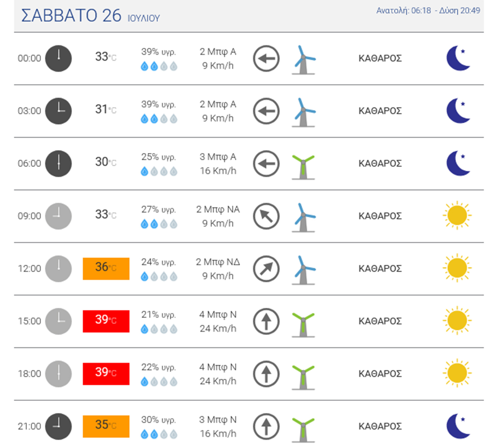
Task: Click the moon icon in the 21:00 row
Action: [458, 426]
